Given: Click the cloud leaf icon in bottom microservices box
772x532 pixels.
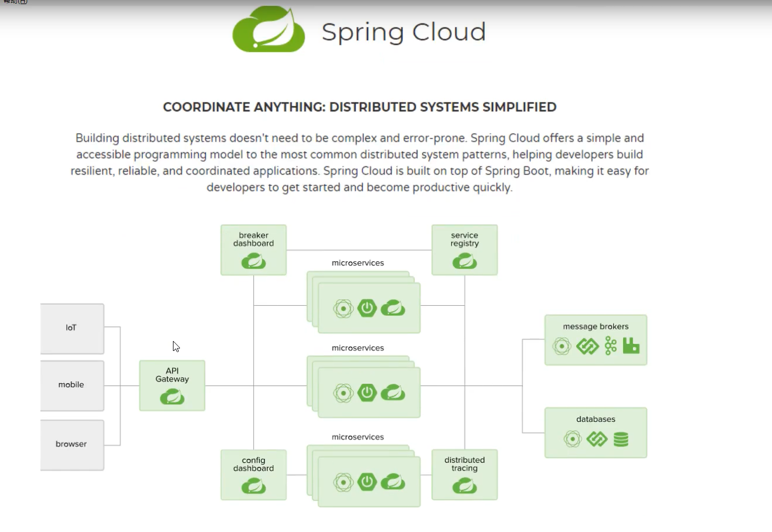Looking at the screenshot, I should pyautogui.click(x=393, y=482).
